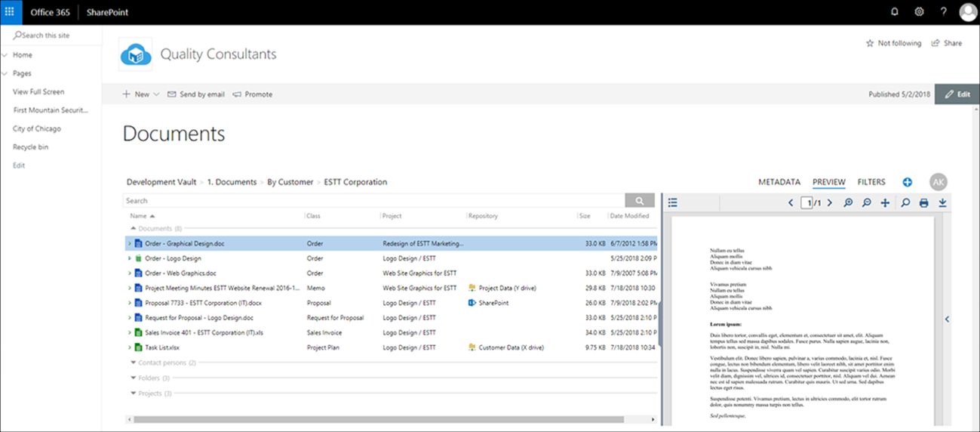The image size is (980, 432).
Task: Zoom out on the document preview
Action: [867, 203]
